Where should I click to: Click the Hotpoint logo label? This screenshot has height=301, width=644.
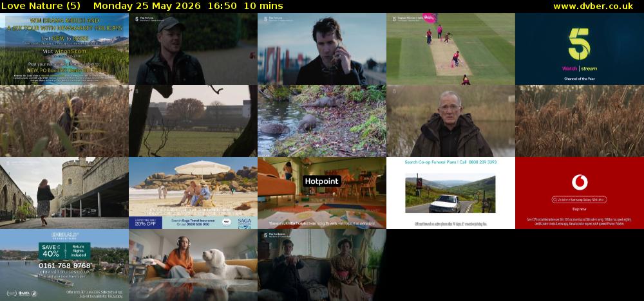[323, 181]
